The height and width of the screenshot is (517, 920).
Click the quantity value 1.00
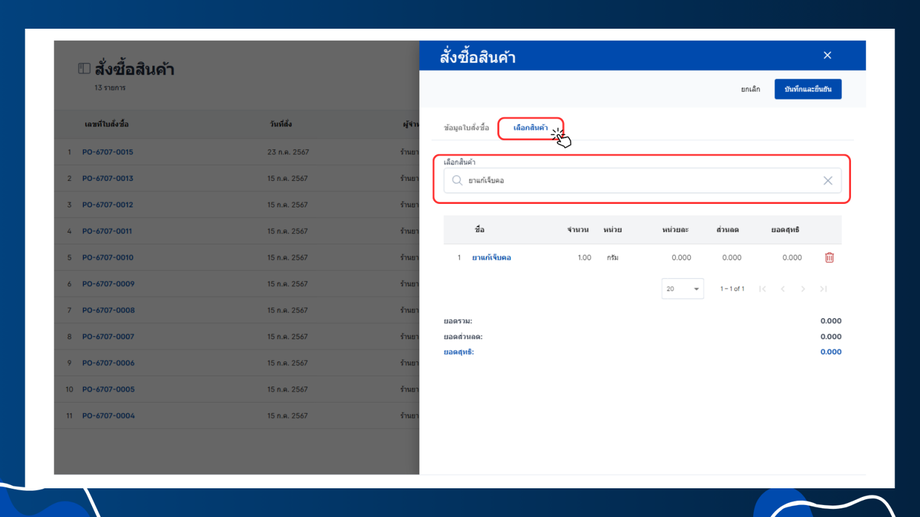(x=584, y=258)
